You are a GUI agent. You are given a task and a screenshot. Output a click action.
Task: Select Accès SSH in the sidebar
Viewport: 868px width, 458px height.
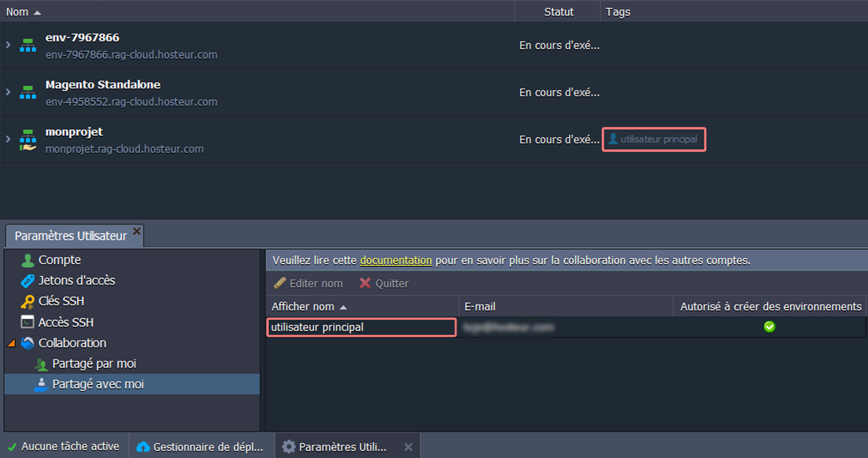point(66,322)
